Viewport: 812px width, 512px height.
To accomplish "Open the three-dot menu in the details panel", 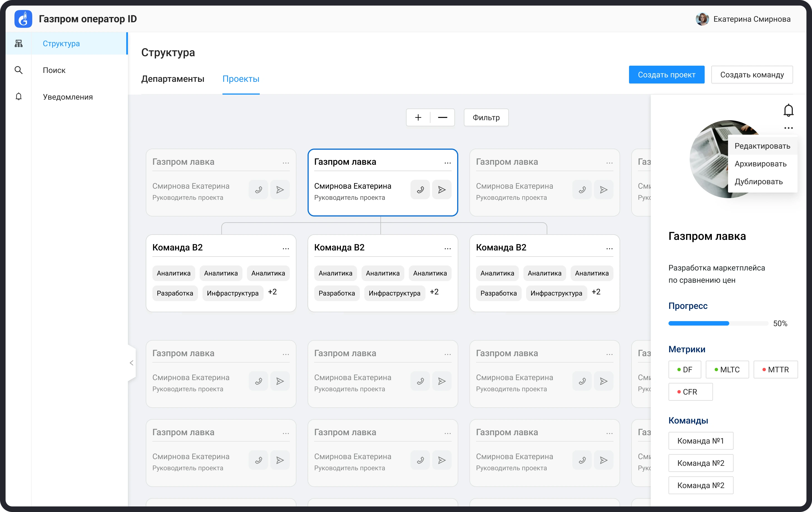I will click(x=788, y=128).
